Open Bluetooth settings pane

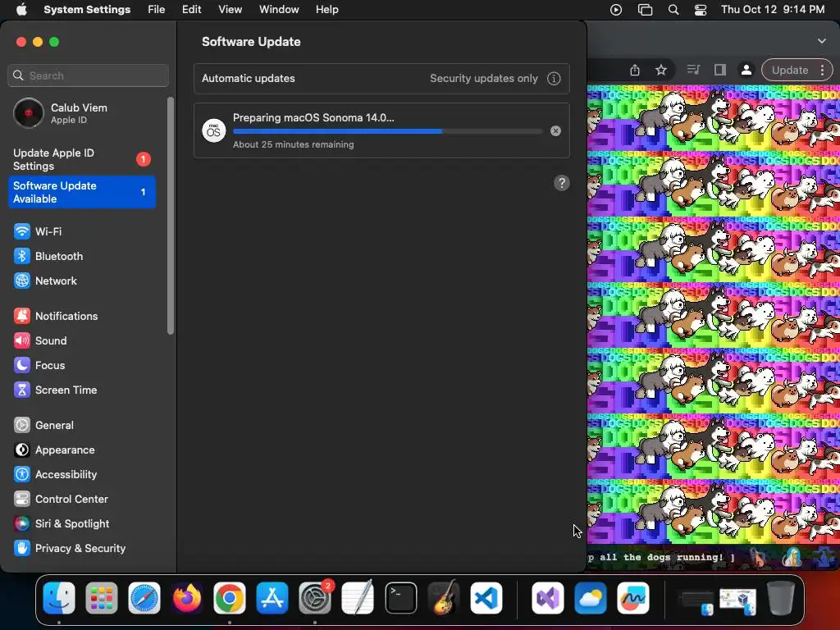[x=81, y=256]
